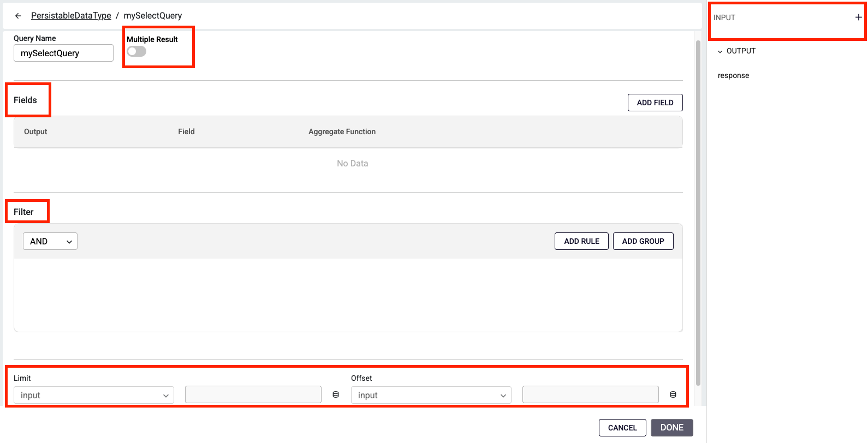Image resolution: width=868 pixels, height=443 pixels.
Task: Click the vertical scrollbar of the form
Action: click(698, 213)
